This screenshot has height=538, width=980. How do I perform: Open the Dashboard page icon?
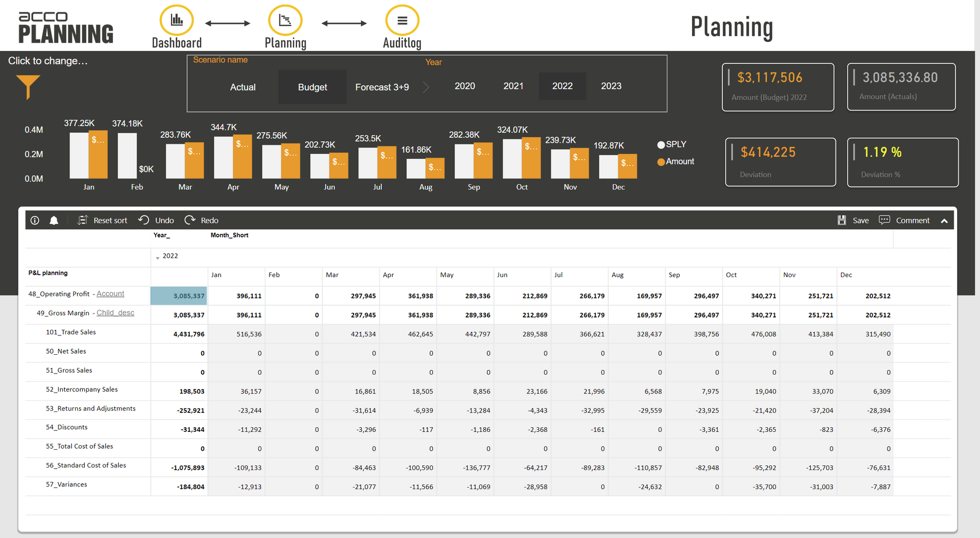(x=177, y=20)
